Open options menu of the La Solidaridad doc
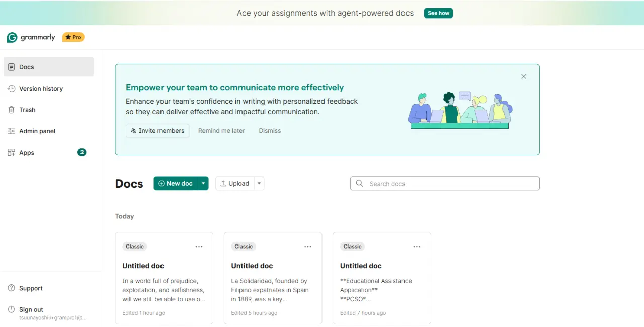 [x=308, y=247]
